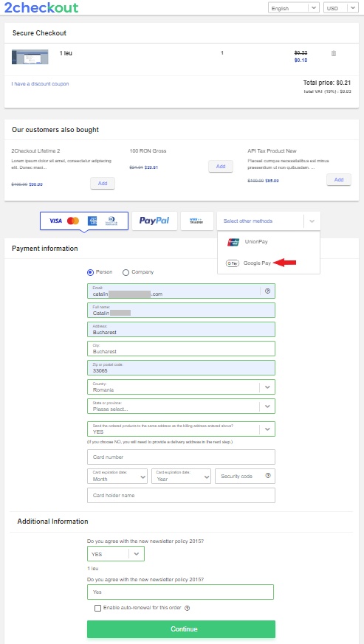Viewport: 364px width, 644px height.
Task: Focus the Security code field
Action: pyautogui.click(x=245, y=477)
